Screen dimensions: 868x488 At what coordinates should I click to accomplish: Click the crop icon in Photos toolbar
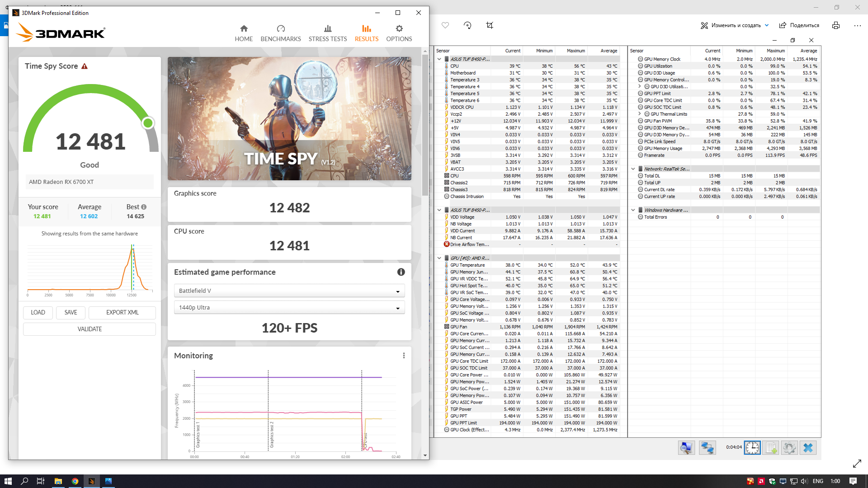490,25
